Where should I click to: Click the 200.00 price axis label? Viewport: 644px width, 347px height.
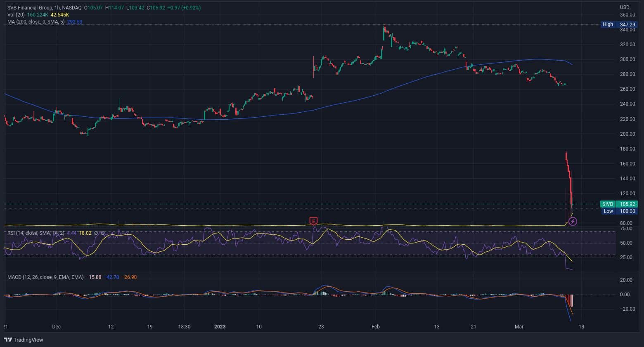pyautogui.click(x=627, y=134)
